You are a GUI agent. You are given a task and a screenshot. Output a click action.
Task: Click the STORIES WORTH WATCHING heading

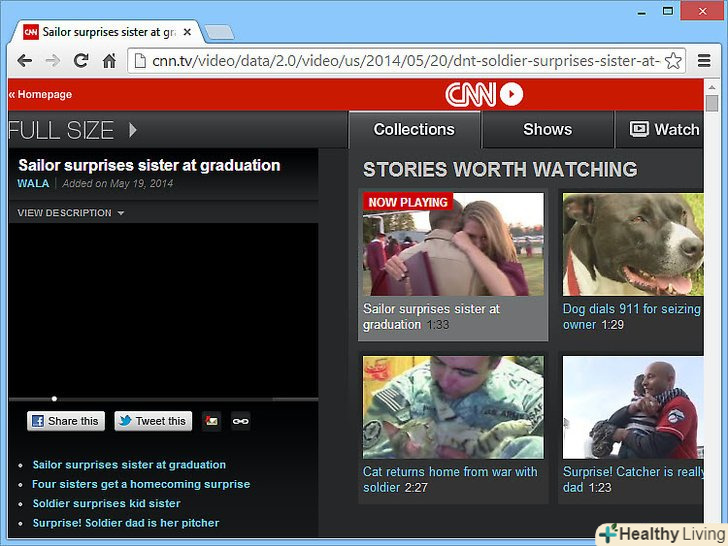(x=500, y=169)
